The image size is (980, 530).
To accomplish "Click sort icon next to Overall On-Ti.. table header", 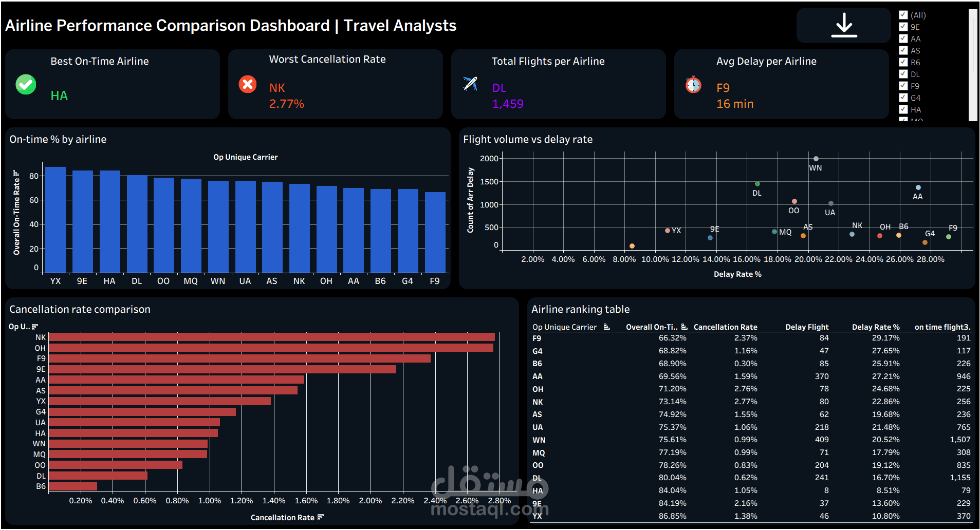I will (x=684, y=327).
